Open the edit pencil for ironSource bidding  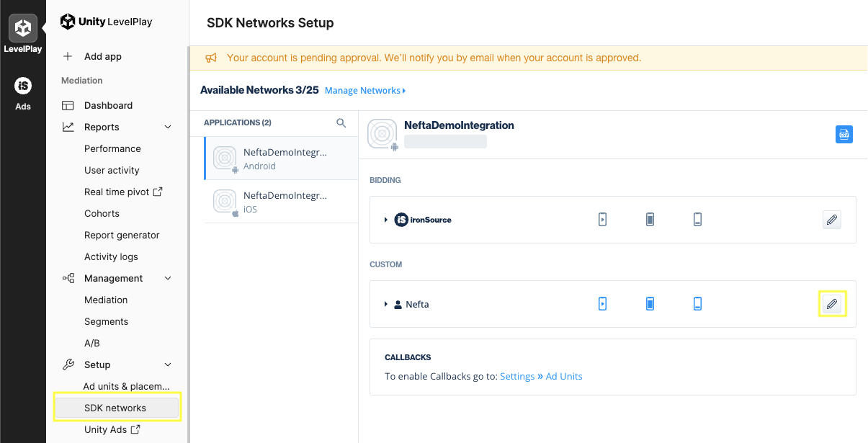pyautogui.click(x=832, y=219)
